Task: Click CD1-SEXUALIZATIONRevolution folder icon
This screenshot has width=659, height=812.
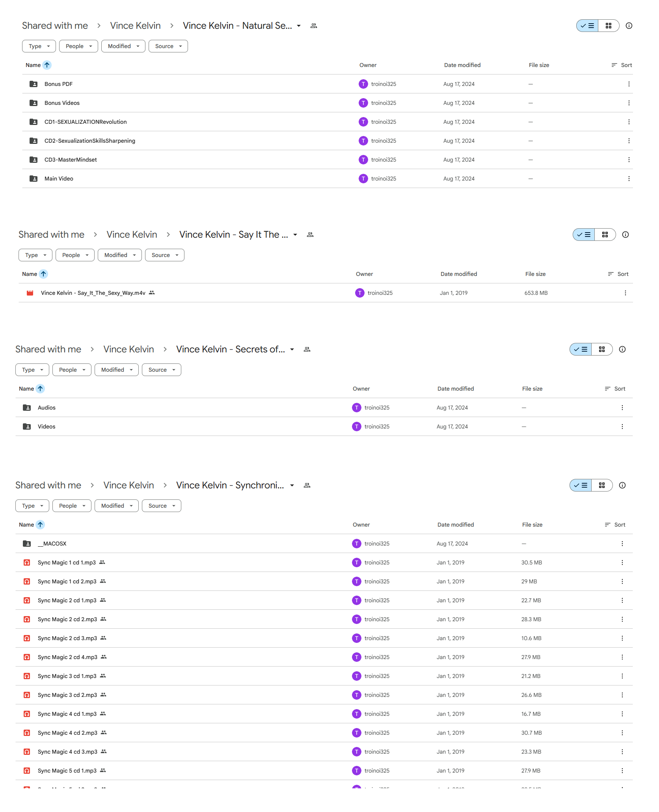Action: tap(34, 122)
